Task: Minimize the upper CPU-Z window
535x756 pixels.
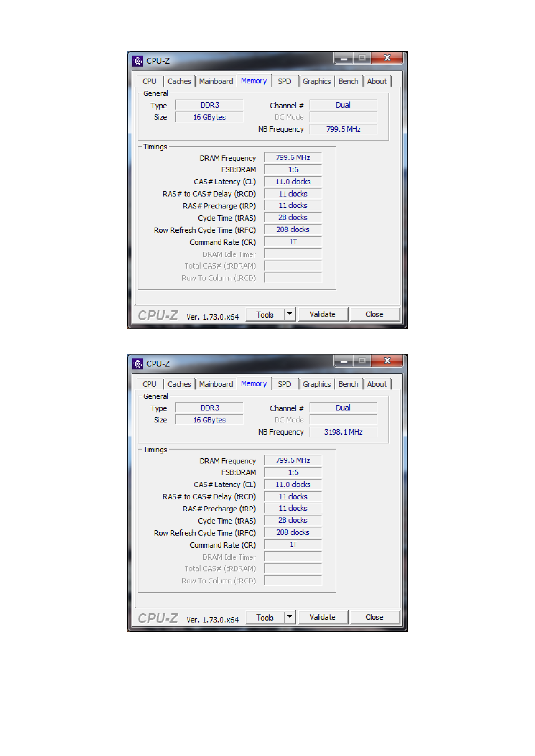Action: tap(344, 58)
